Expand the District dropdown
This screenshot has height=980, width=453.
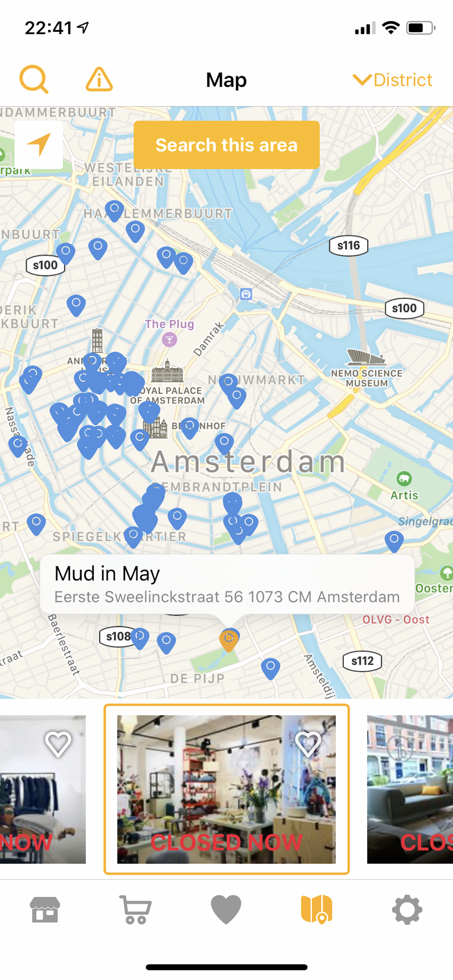(x=393, y=80)
